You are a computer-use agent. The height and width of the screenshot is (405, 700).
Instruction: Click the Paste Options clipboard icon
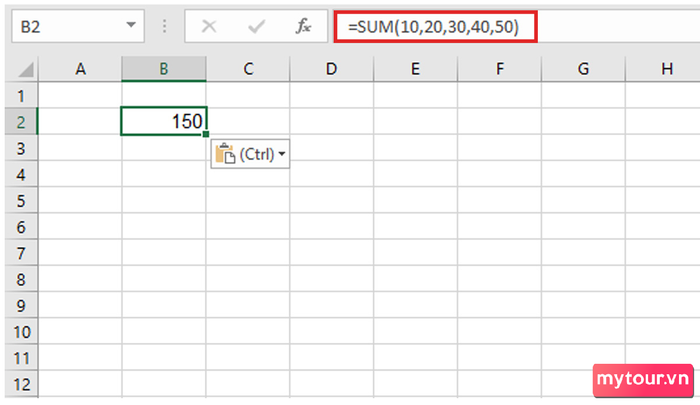[225, 154]
